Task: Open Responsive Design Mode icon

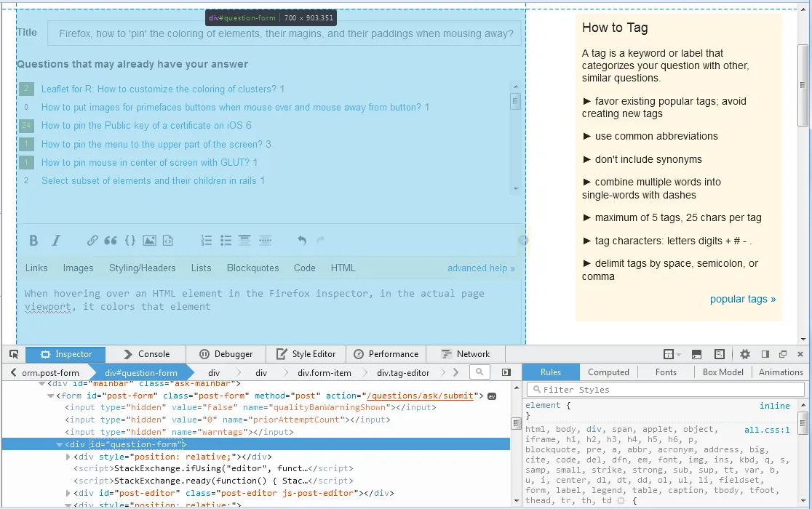Action: pyautogui.click(x=720, y=354)
